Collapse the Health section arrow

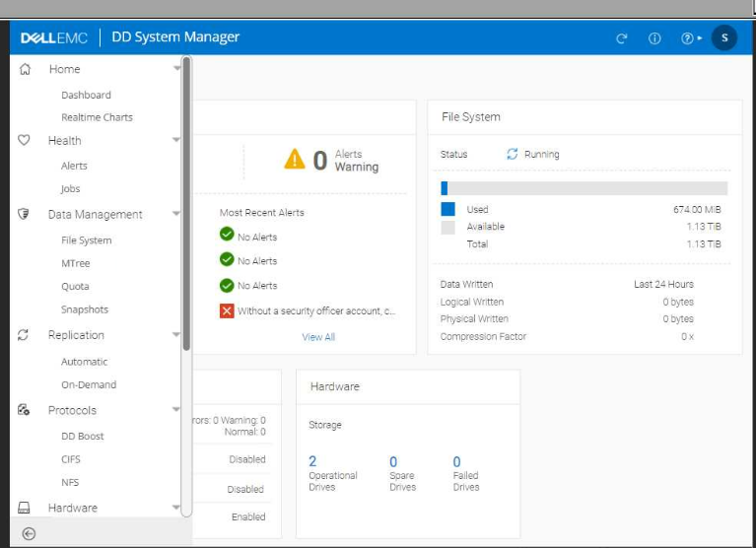click(176, 140)
